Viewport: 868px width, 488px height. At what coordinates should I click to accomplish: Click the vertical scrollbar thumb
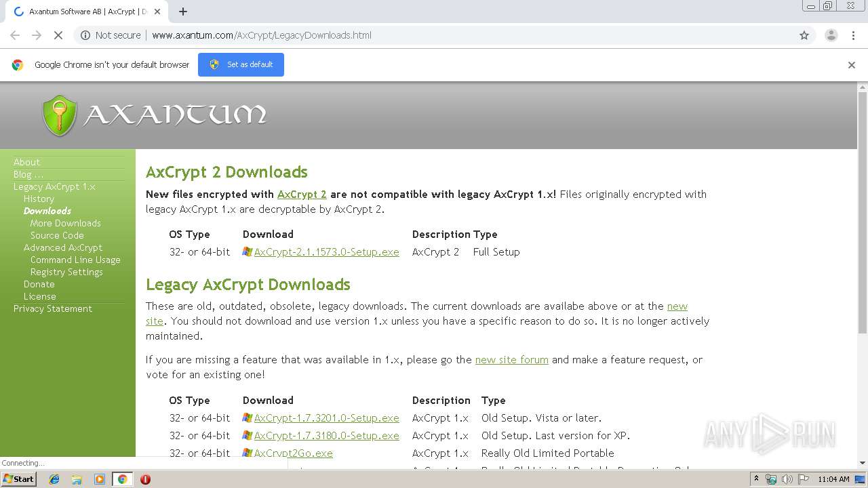(x=863, y=213)
